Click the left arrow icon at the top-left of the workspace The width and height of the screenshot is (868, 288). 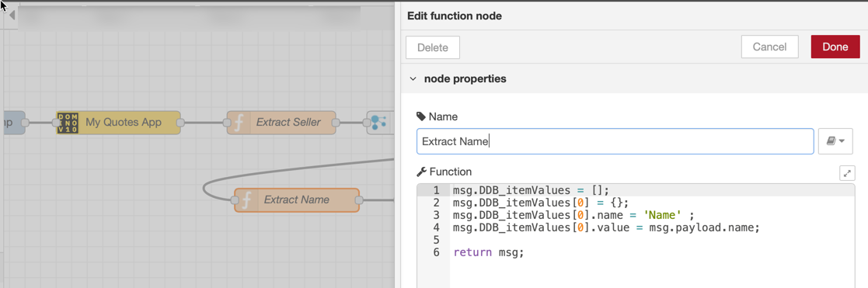point(12,16)
